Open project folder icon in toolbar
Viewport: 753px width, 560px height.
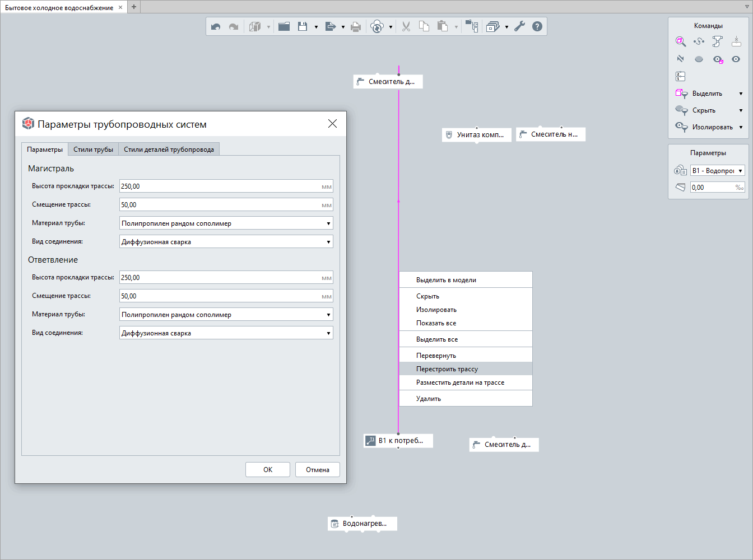[x=284, y=26]
